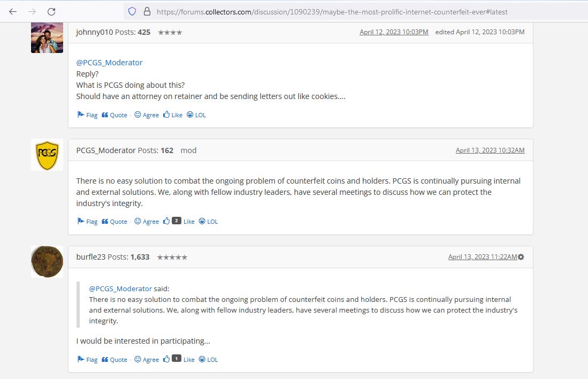Flag johnny010's post
The height and width of the screenshot is (379, 588).
[87, 115]
